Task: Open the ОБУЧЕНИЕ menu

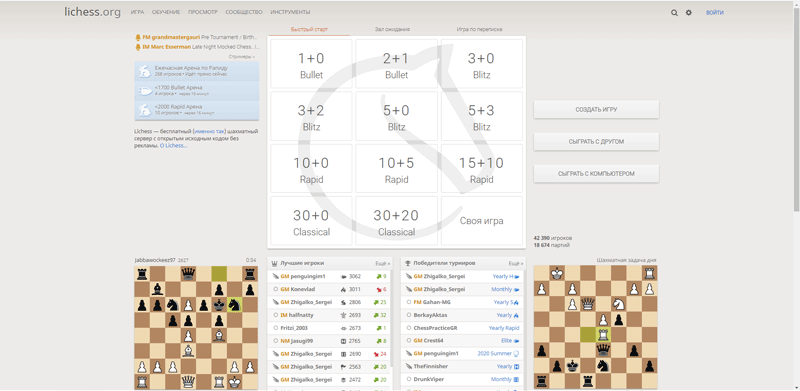Action: [165, 12]
